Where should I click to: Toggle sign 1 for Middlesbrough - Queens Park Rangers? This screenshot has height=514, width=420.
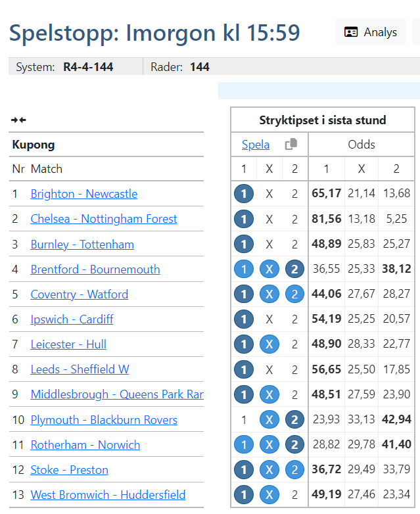pyautogui.click(x=244, y=394)
